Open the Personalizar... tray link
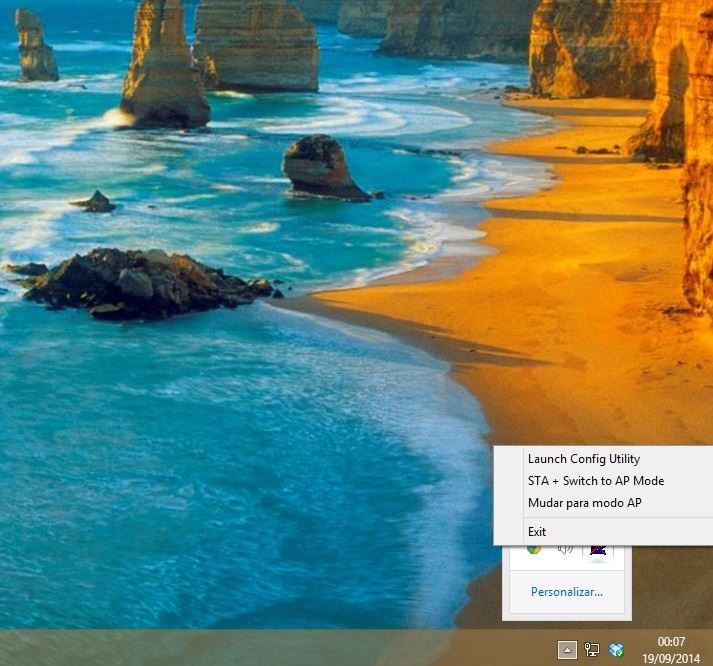The height and width of the screenshot is (666, 713). 567,592
